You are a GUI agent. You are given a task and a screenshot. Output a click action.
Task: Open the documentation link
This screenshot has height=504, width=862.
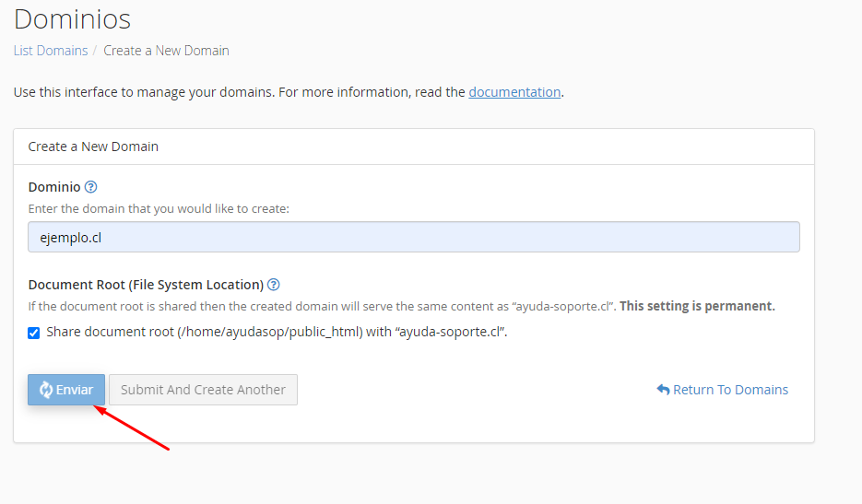514,92
